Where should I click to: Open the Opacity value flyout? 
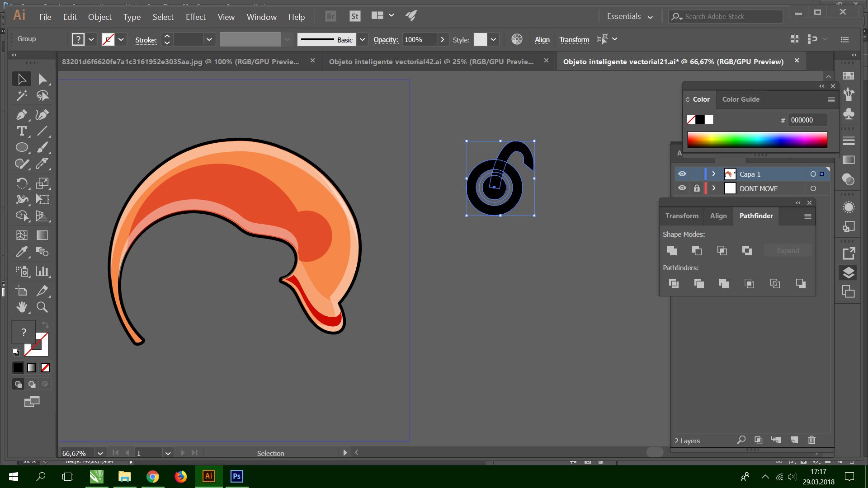point(442,39)
